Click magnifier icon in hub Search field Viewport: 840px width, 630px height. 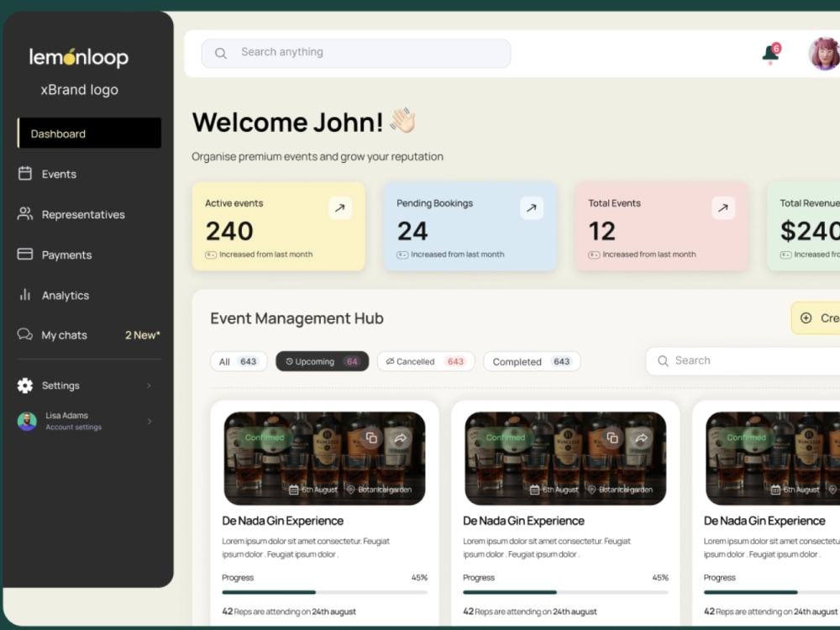pyautogui.click(x=663, y=361)
